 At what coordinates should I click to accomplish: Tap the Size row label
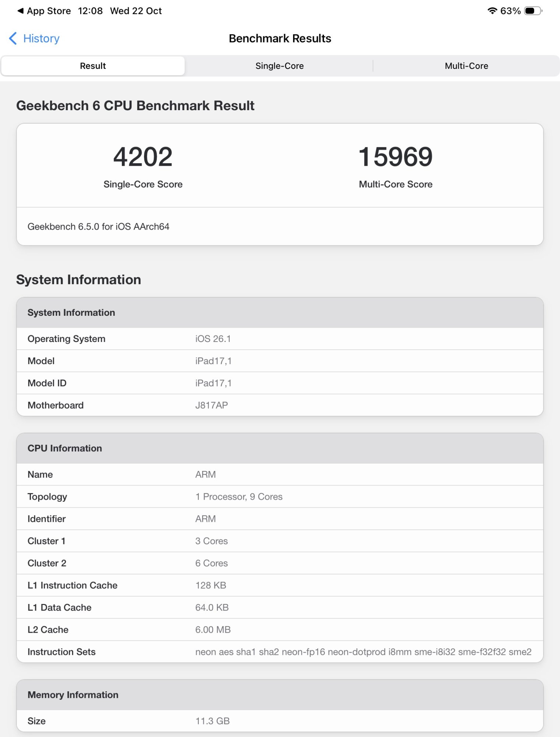tap(36, 721)
